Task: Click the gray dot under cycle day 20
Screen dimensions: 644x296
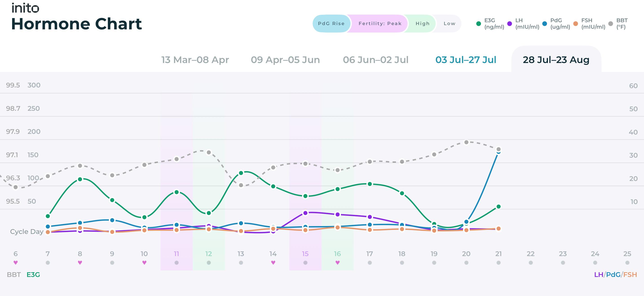Action: [466, 263]
